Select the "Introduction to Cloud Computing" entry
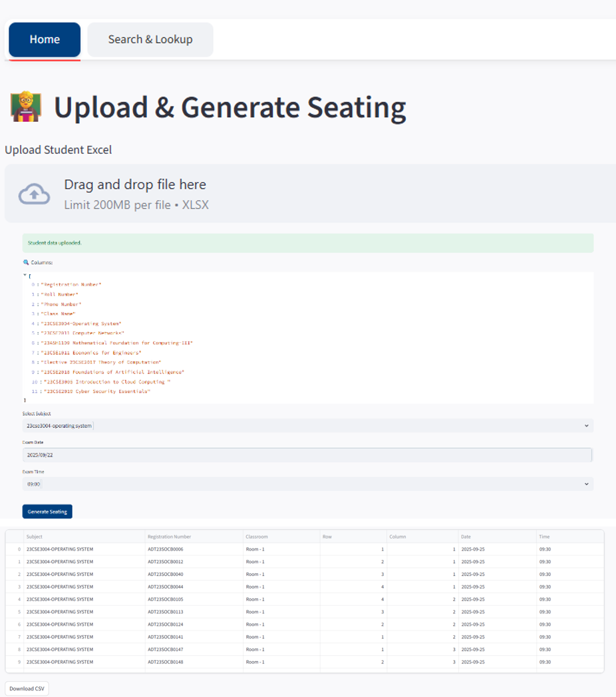This screenshot has height=697, width=616. 107,382
